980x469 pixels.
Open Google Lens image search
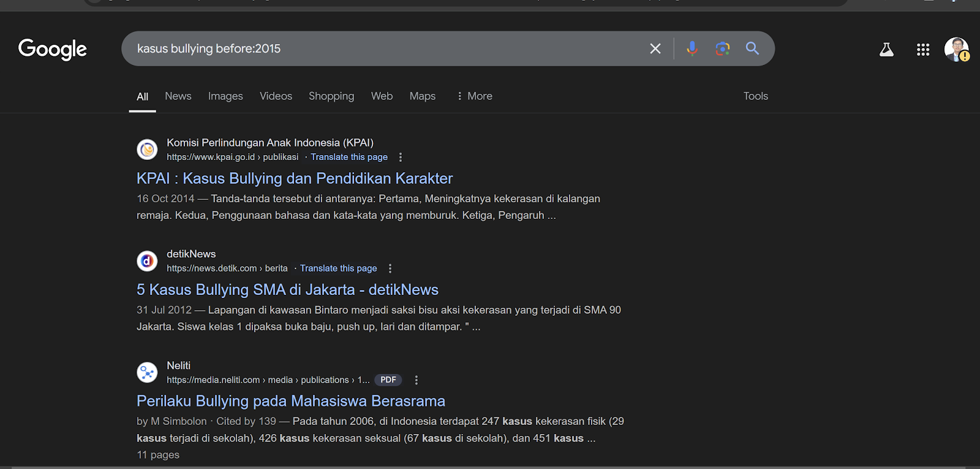[723, 48]
